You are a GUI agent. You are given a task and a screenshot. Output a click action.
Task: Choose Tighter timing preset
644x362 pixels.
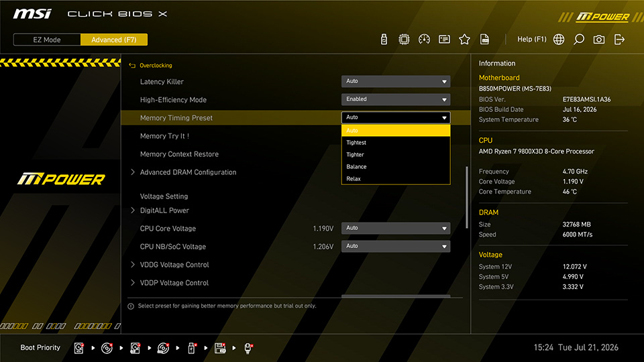click(x=396, y=155)
